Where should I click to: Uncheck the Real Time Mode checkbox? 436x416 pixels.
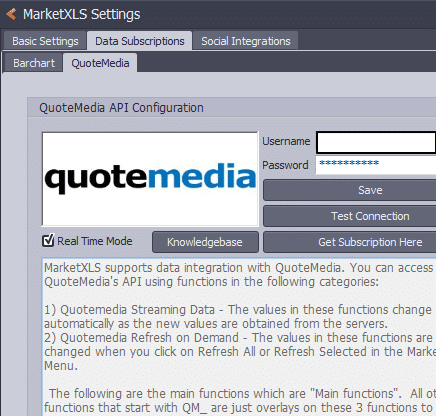(x=48, y=240)
